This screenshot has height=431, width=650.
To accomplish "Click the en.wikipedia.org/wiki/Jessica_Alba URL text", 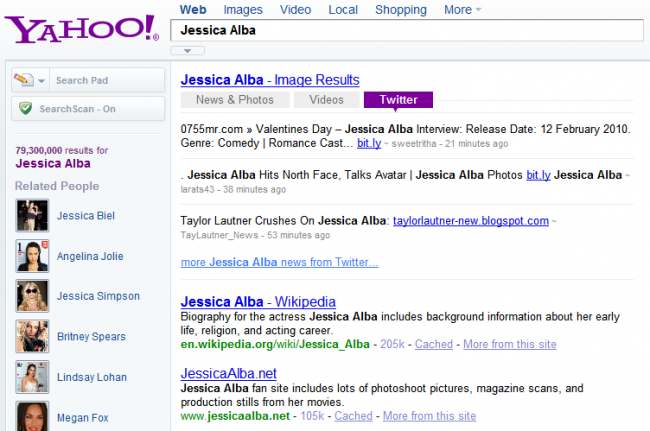I will pos(275,344).
